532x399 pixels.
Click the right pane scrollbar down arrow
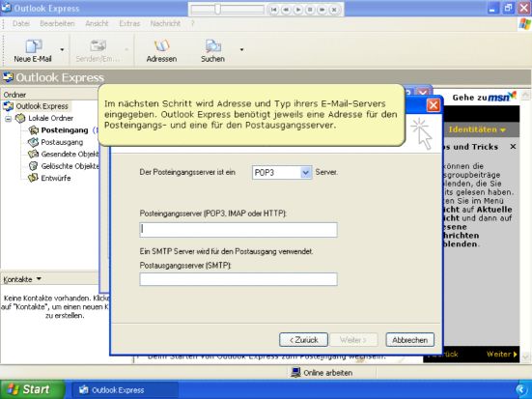pyautogui.click(x=525, y=357)
